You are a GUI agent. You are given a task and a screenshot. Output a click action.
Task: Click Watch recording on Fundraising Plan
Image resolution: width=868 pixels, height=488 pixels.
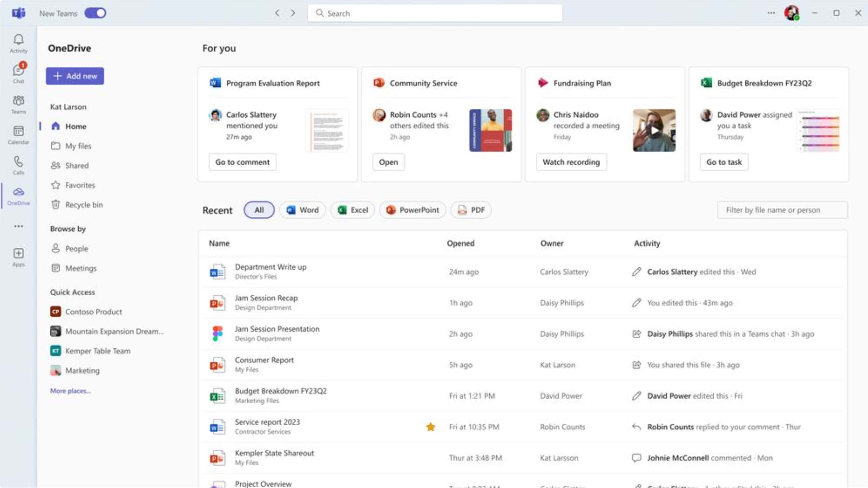(x=571, y=162)
